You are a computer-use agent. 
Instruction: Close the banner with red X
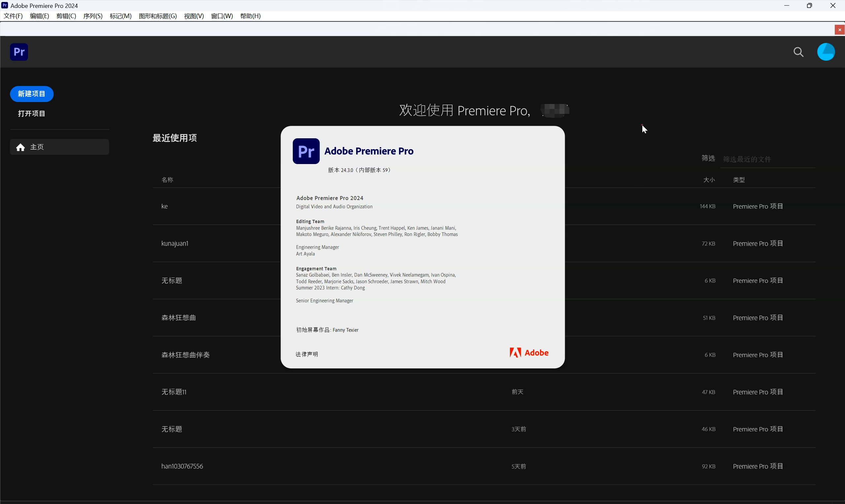(840, 30)
